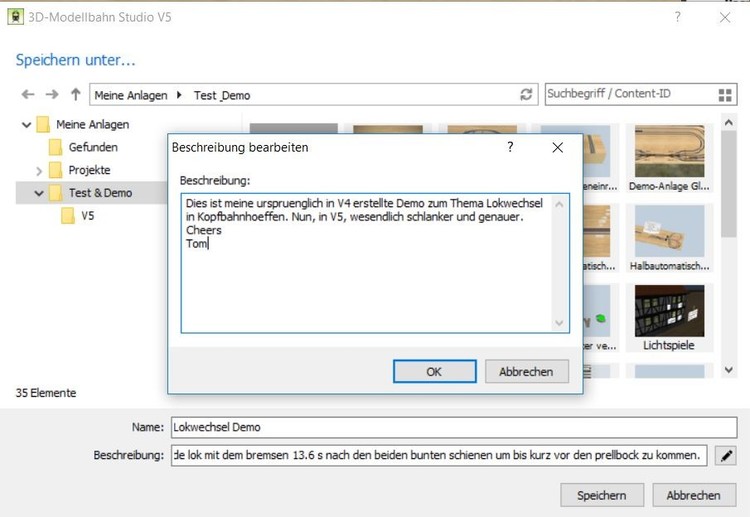This screenshot has height=517, width=750.
Task: Click file list scrollbar up arrow
Action: coord(728,122)
